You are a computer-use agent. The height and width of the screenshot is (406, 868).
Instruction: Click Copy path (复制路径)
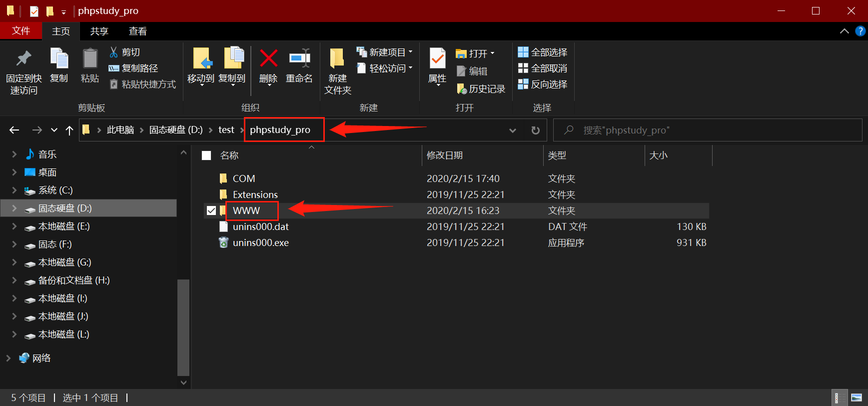click(x=133, y=68)
